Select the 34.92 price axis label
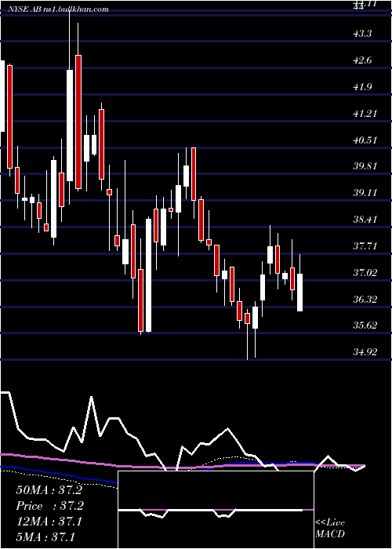Image resolution: width=392 pixels, height=549 pixels. pyautogui.click(x=365, y=352)
